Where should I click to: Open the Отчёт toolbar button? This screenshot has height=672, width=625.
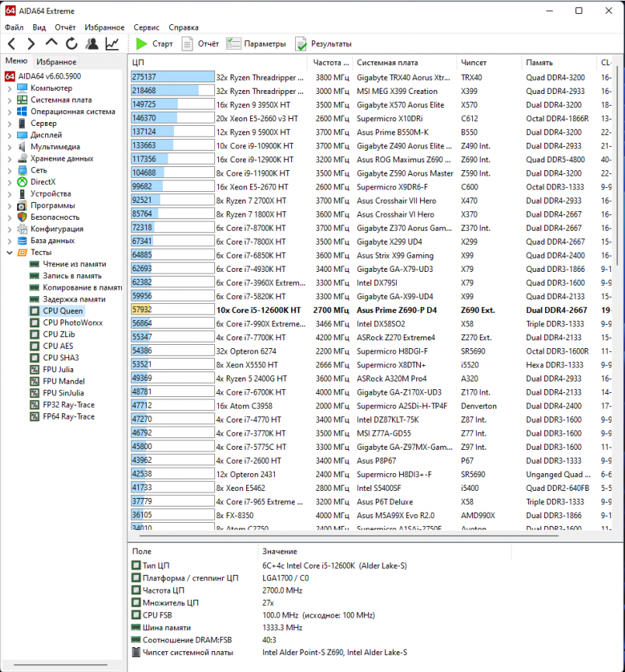click(x=200, y=44)
